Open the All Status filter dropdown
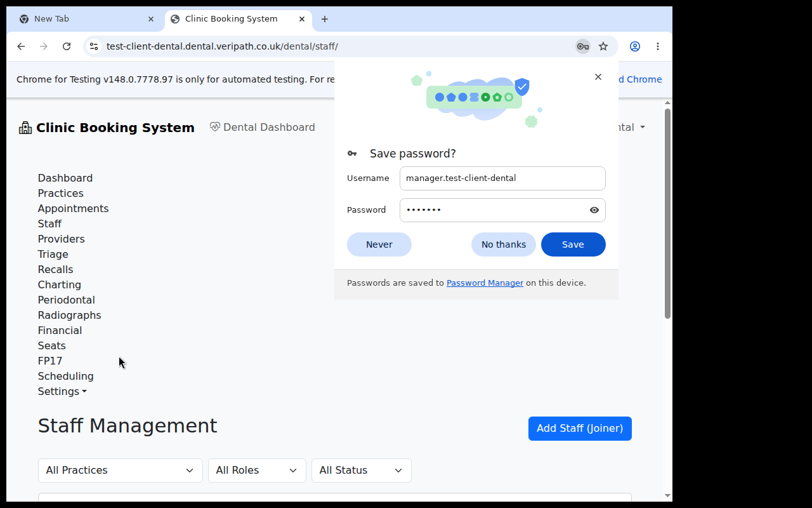Viewport: 812px width, 508px height. pos(362,471)
